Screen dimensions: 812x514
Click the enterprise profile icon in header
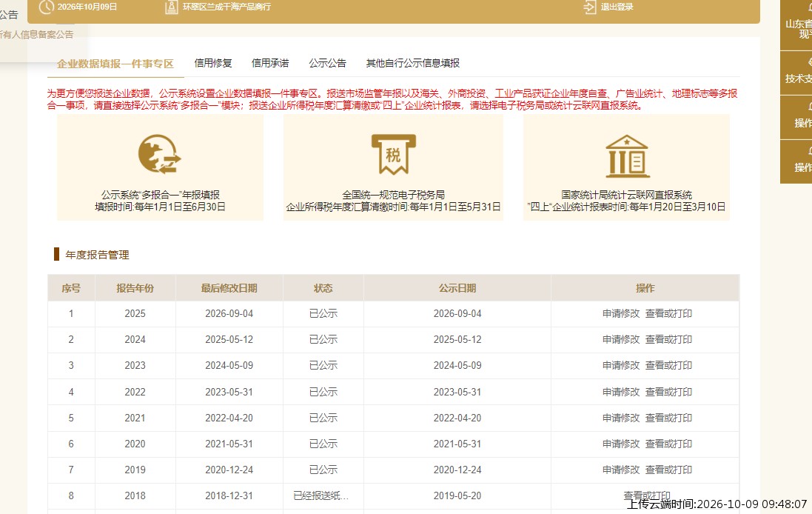(x=172, y=7)
